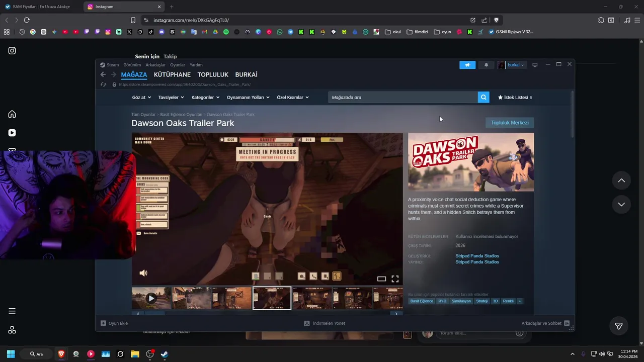Click Steam forward navigation arrow
This screenshot has height=362, width=644.
114,74
